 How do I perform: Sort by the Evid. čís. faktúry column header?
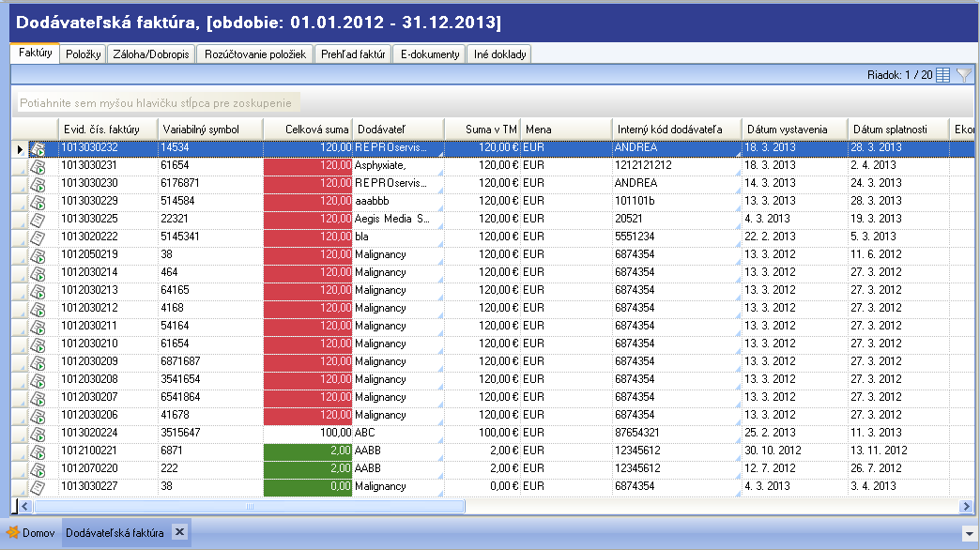[x=108, y=130]
